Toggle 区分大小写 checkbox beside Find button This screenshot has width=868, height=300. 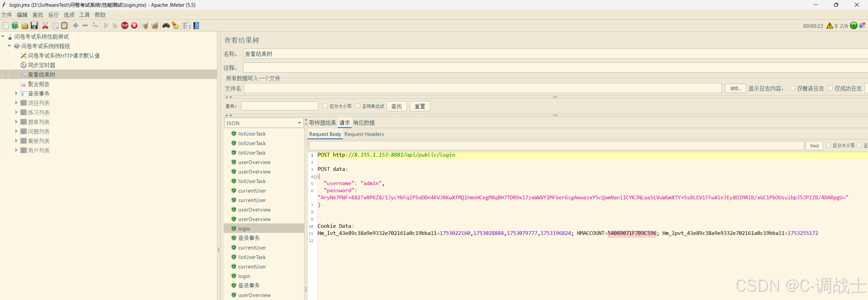[828, 145]
